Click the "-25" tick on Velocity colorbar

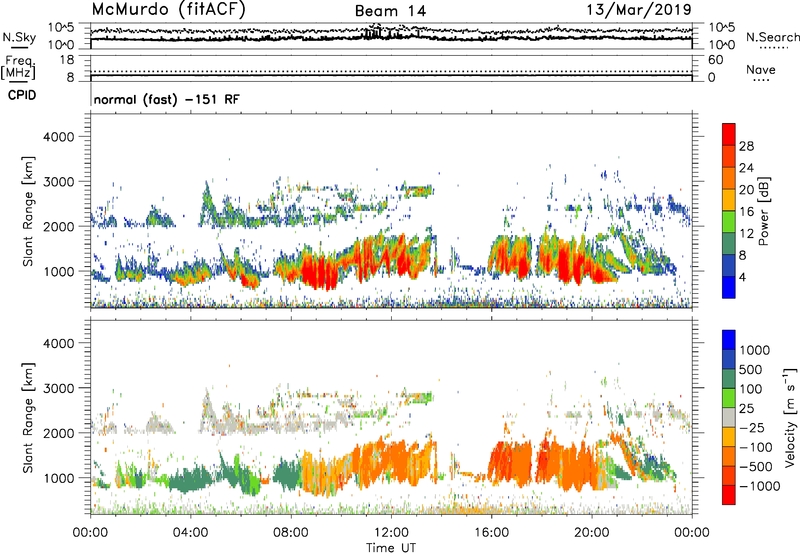tap(751, 428)
